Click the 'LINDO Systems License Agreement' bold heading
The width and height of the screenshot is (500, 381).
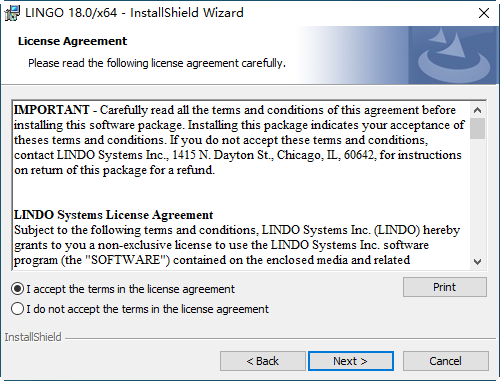(113, 215)
